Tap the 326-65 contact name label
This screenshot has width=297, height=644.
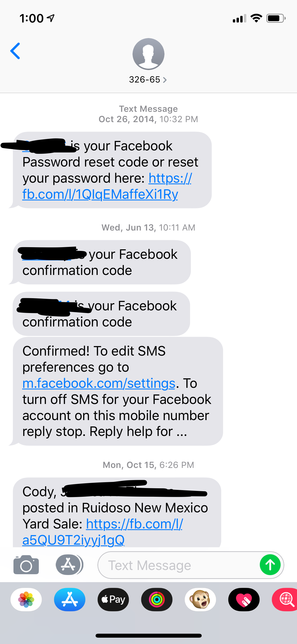click(145, 80)
